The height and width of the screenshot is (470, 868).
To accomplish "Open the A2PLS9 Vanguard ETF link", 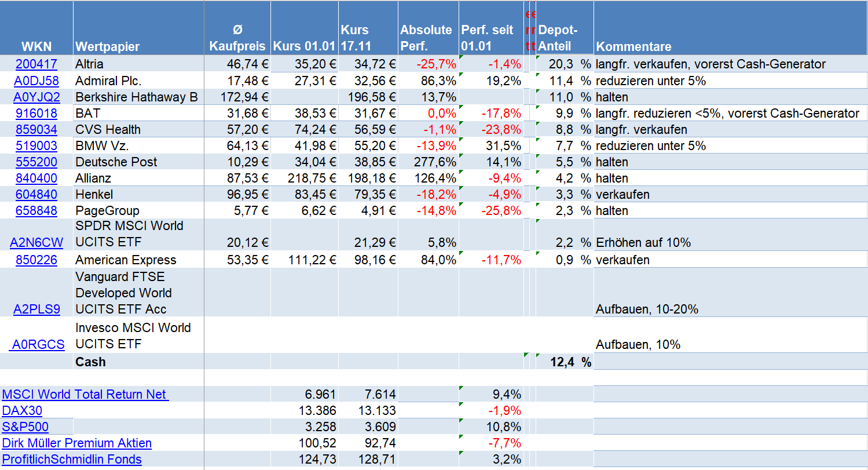I will click(x=36, y=309).
